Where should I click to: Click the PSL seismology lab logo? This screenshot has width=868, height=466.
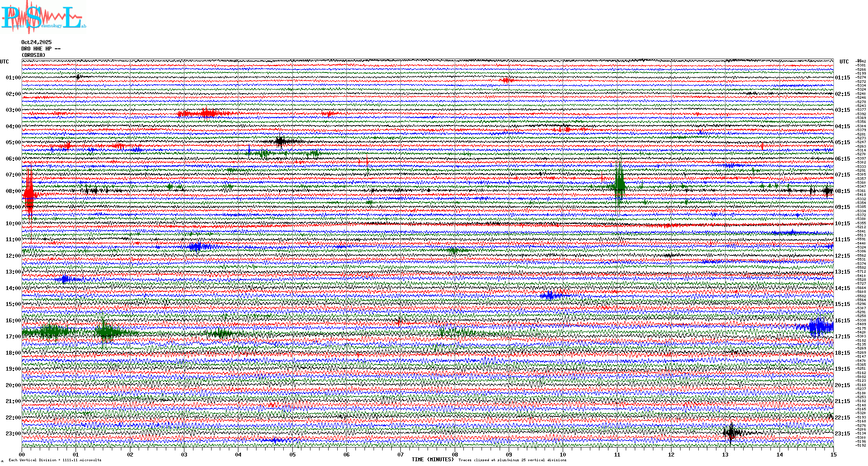(42, 17)
